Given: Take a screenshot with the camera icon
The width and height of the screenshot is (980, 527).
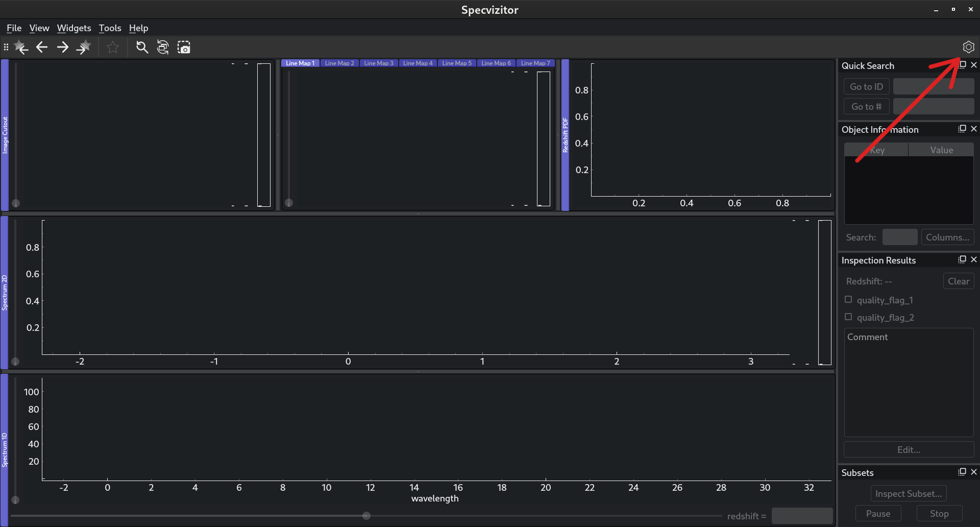Looking at the screenshot, I should (x=184, y=47).
